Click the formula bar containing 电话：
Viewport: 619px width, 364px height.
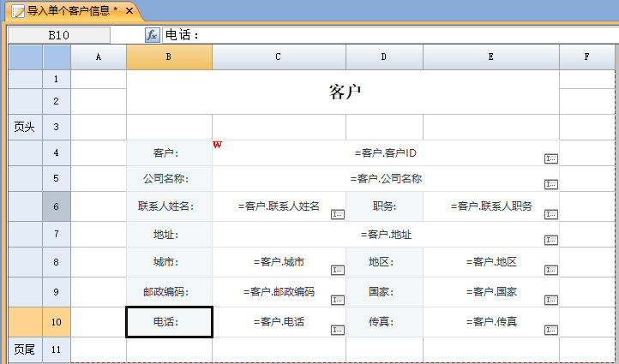pos(386,35)
